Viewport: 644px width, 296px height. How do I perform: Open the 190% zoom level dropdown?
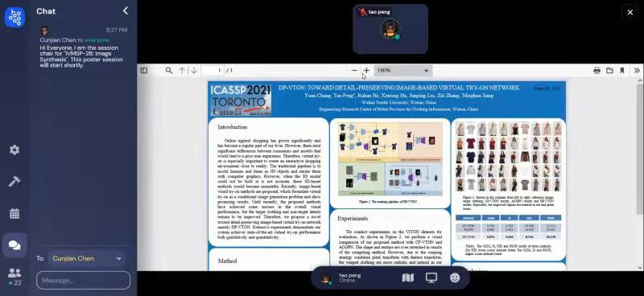point(403,71)
